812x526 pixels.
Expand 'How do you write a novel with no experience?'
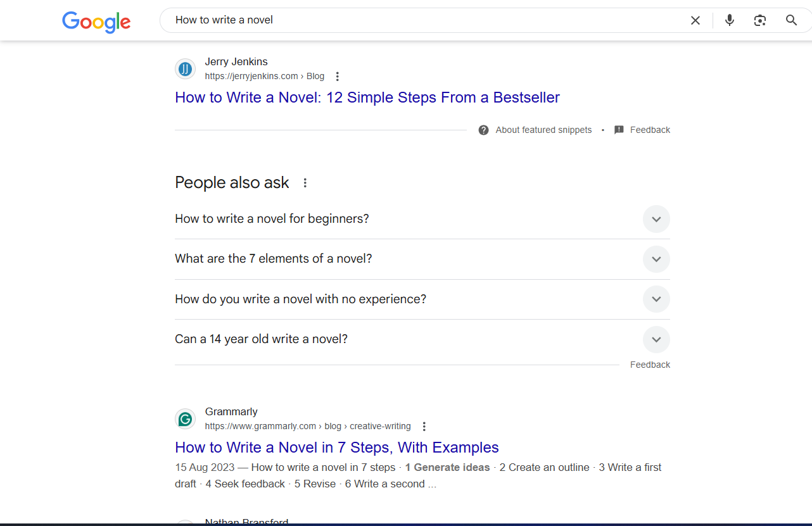[x=656, y=299]
